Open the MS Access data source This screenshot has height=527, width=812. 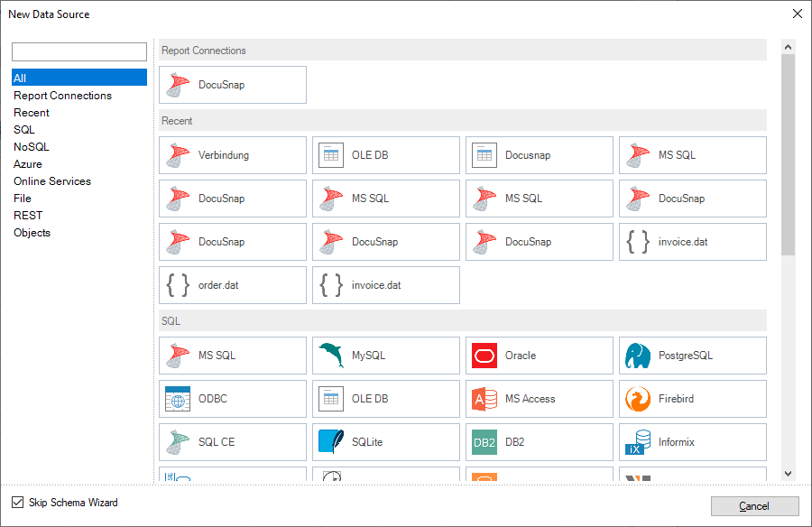click(x=540, y=399)
